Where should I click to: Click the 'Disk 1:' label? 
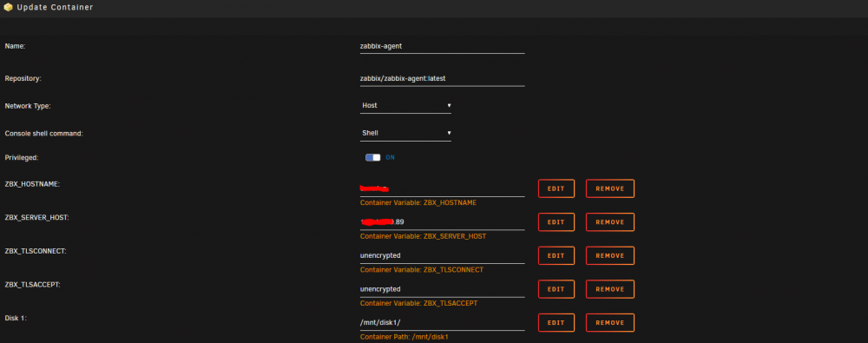pyautogui.click(x=16, y=318)
